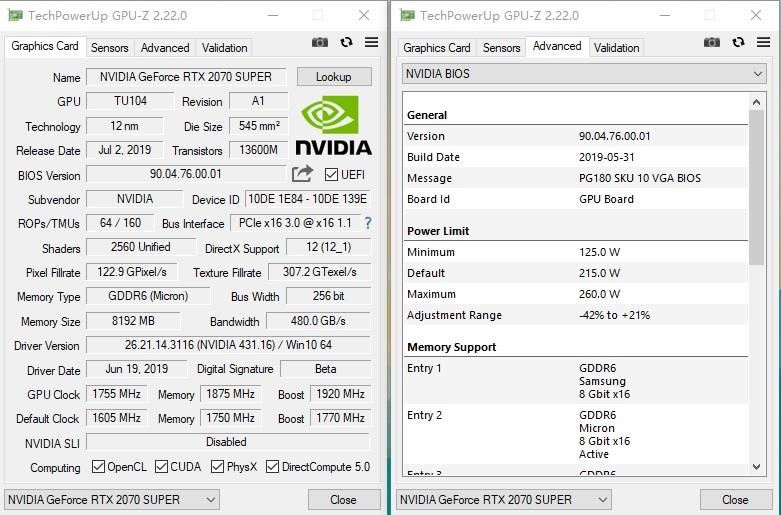Click the camera icon in Advanced window
Screen dimensions: 781x515
click(x=712, y=42)
